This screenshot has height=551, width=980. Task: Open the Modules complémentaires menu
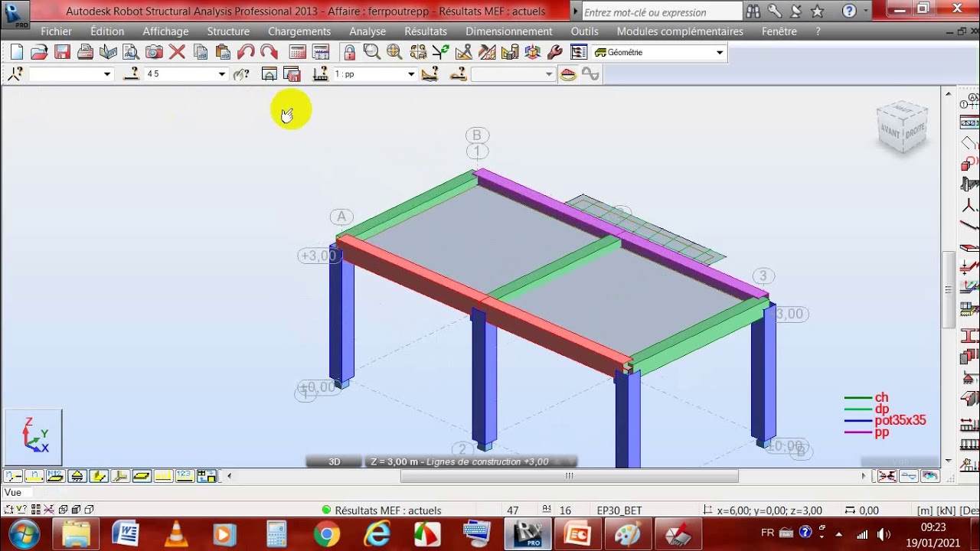[680, 31]
